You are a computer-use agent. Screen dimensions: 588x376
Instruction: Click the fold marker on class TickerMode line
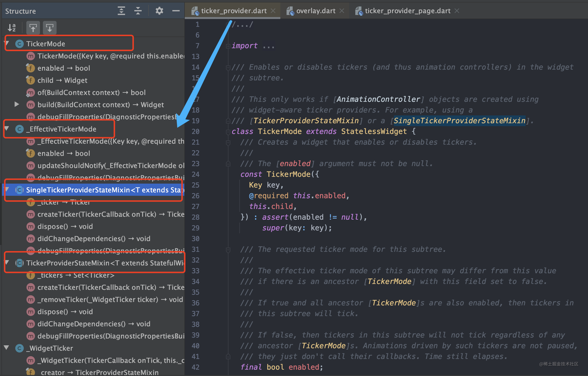[x=228, y=132]
